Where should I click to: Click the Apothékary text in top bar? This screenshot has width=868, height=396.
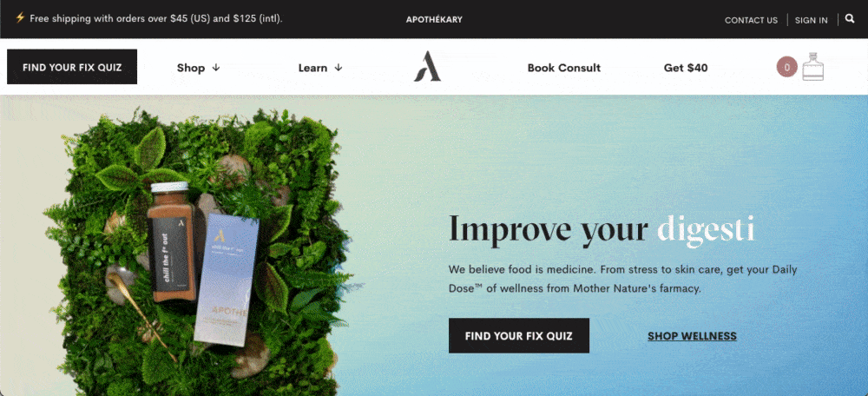[434, 19]
